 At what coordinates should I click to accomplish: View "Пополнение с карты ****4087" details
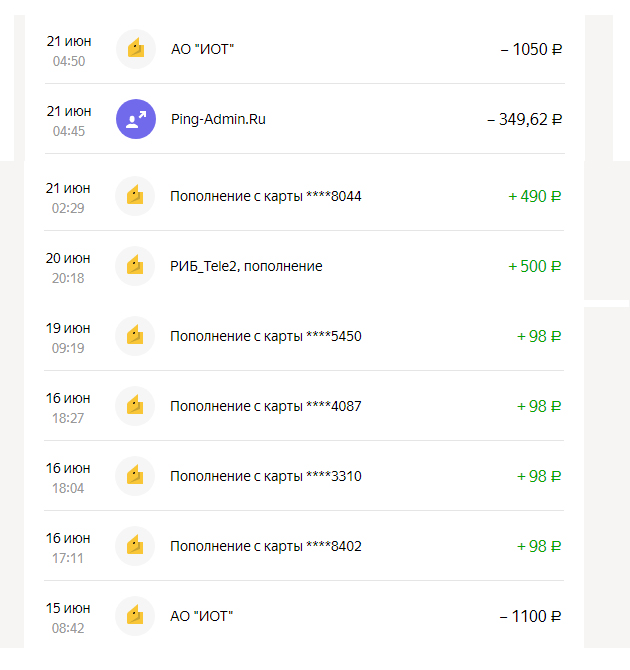click(265, 406)
